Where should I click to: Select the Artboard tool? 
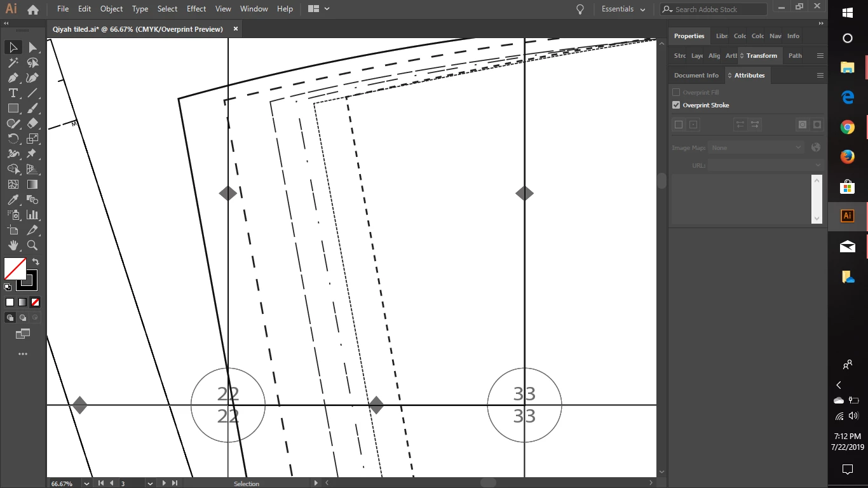13,230
